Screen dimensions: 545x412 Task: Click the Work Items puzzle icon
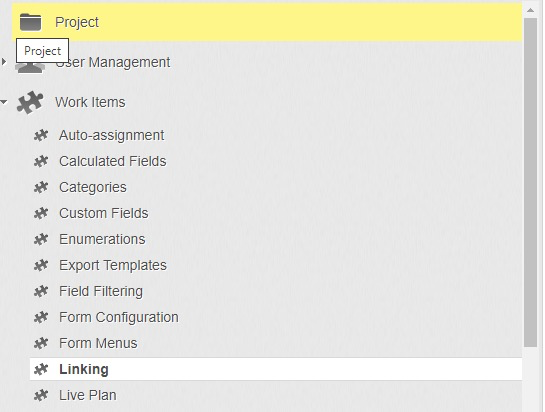coord(30,102)
